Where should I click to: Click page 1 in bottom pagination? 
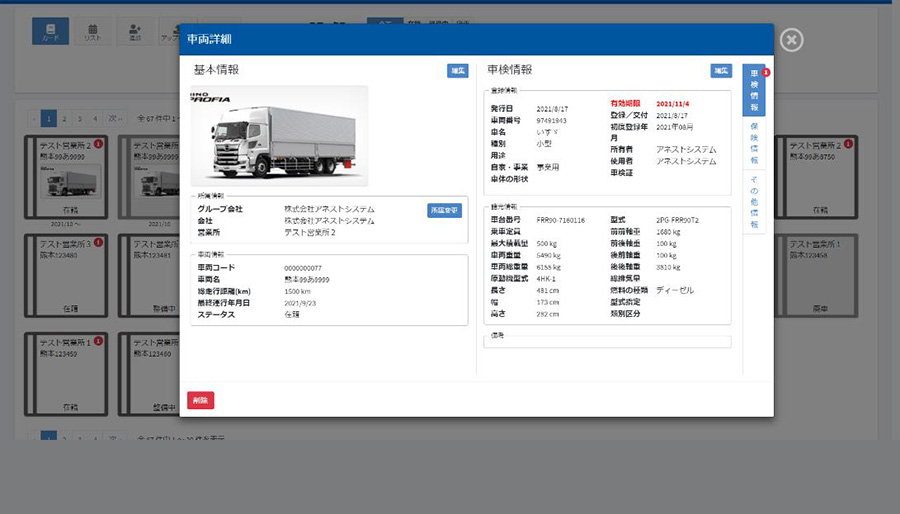tap(48, 437)
